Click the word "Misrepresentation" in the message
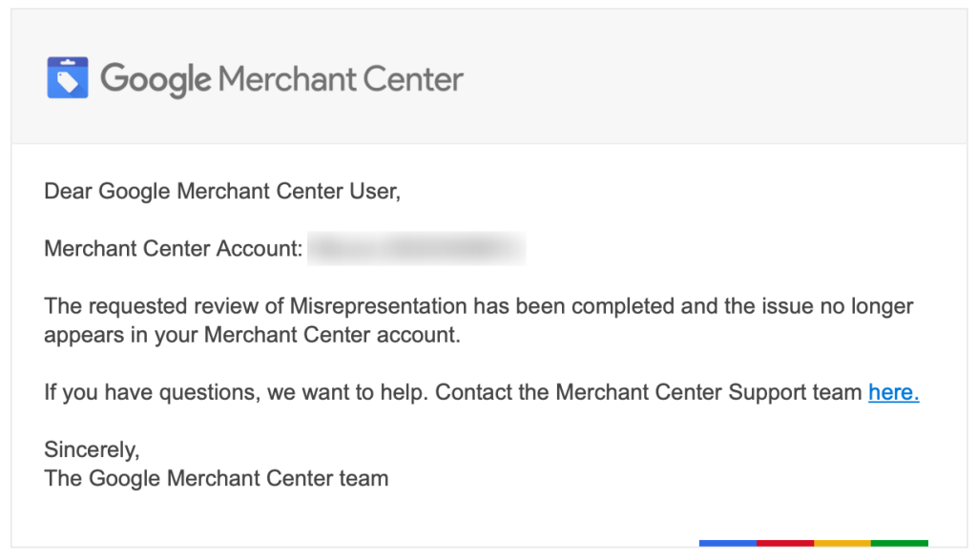Image resolution: width=977 pixels, height=560 pixels. (378, 306)
